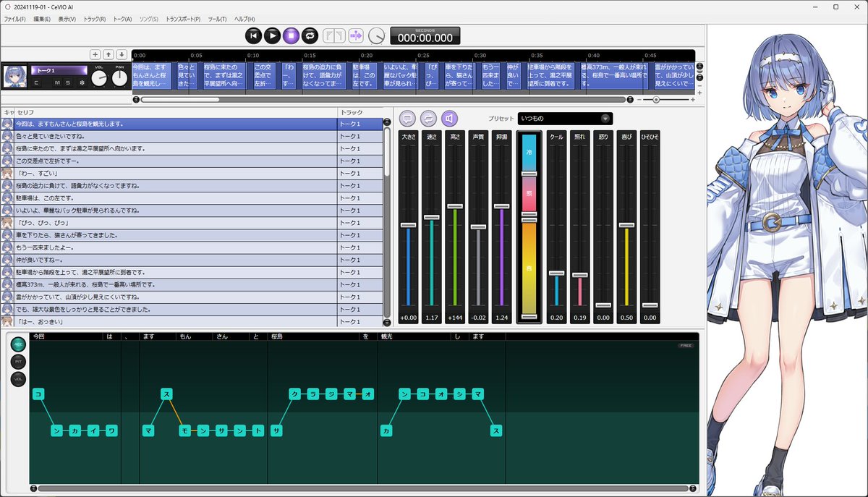Click the 大きさ volume slider handle
Image resolution: width=868 pixels, height=497 pixels.
point(408,225)
